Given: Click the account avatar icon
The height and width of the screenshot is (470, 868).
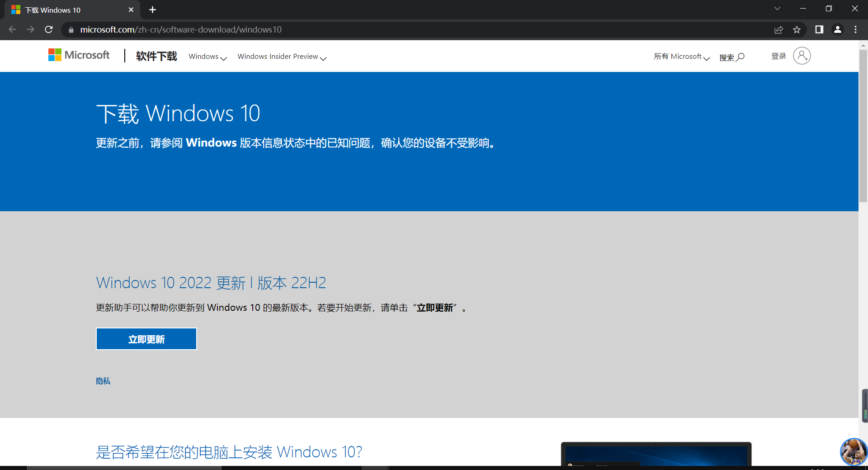Looking at the screenshot, I should point(802,56).
